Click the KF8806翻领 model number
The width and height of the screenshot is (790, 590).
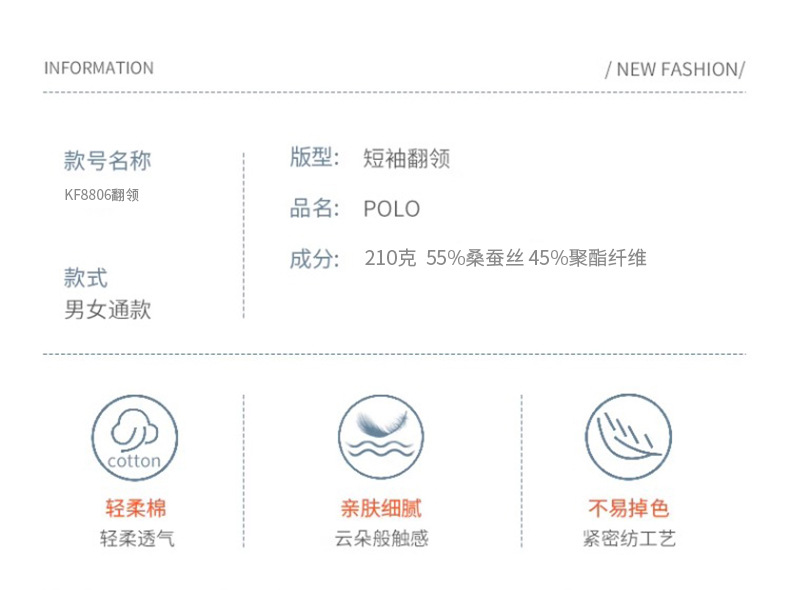tap(101, 195)
